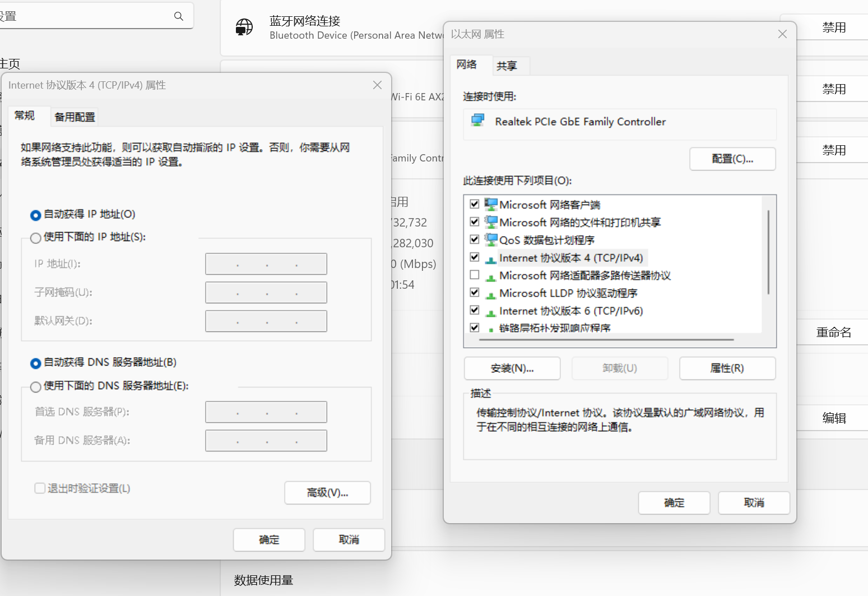Select the 使用下面的 DNS 服务器地址 option
Viewport: 868px width, 596px height.
pos(35,387)
